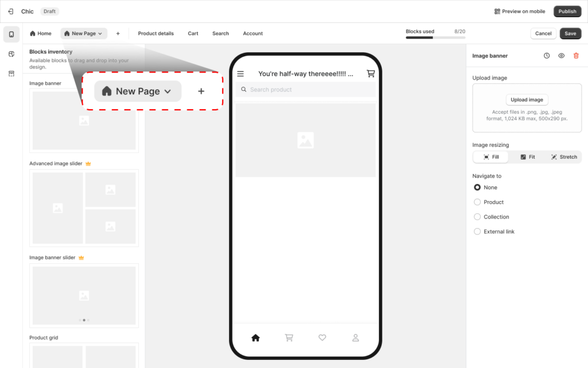Image resolution: width=588 pixels, height=368 pixels.
Task: Choose the Stretch image resizing option
Action: [563, 156]
